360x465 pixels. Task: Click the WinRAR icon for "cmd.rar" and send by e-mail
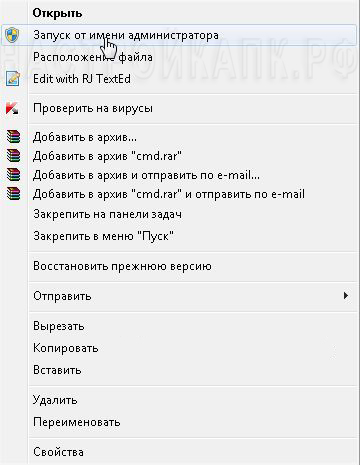13,194
